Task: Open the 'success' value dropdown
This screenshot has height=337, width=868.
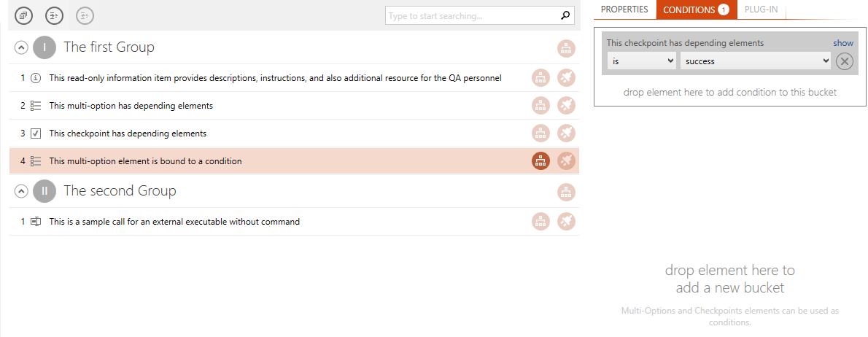Action: (x=756, y=61)
